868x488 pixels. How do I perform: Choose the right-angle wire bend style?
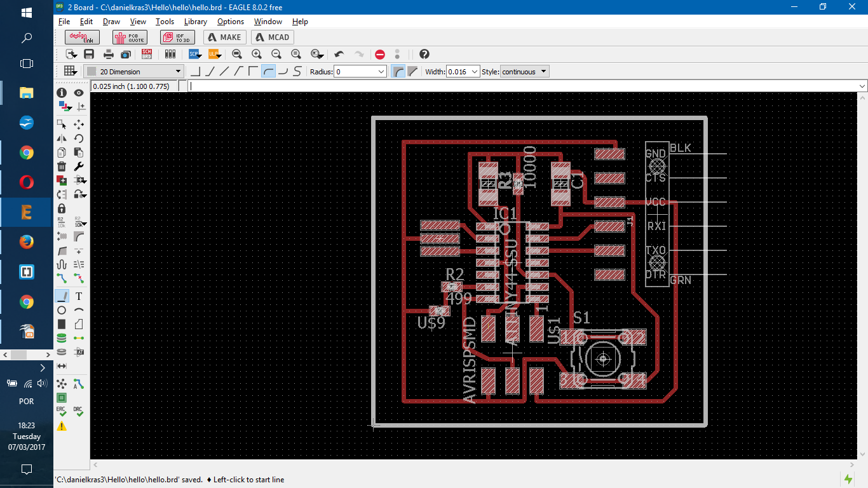click(x=195, y=71)
